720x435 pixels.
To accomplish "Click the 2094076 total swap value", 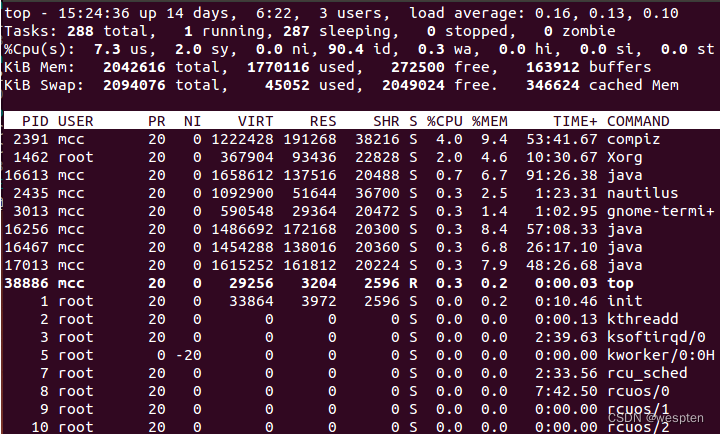I will click(134, 85).
